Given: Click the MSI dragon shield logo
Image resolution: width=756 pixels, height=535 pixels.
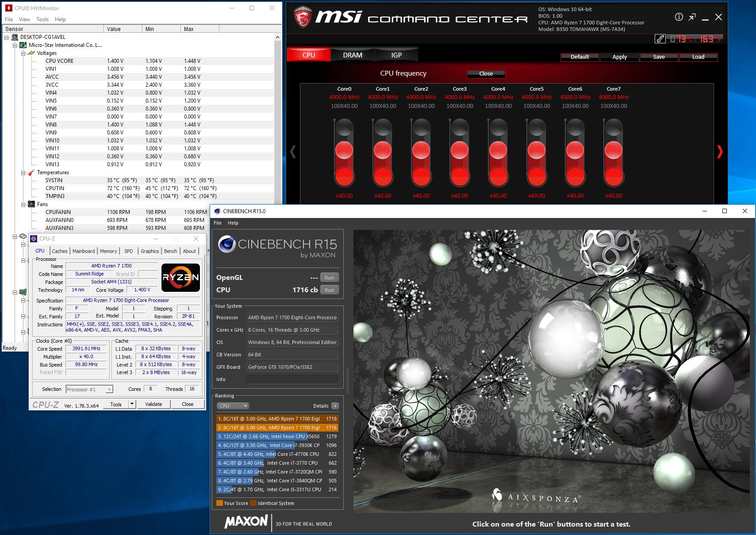Looking at the screenshot, I should [x=303, y=17].
